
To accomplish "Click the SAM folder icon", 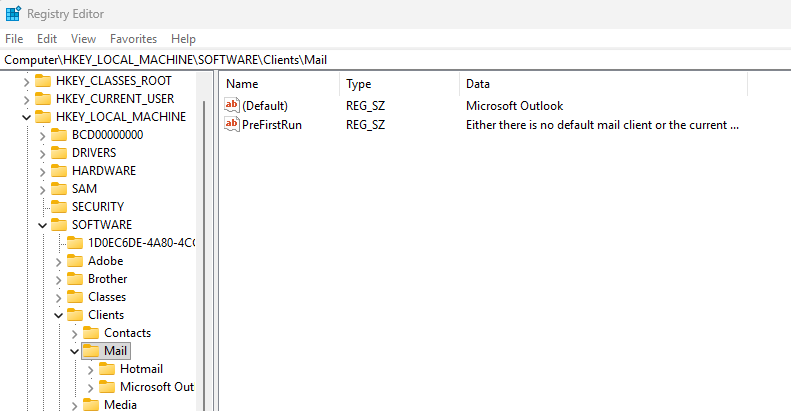I will (59, 189).
